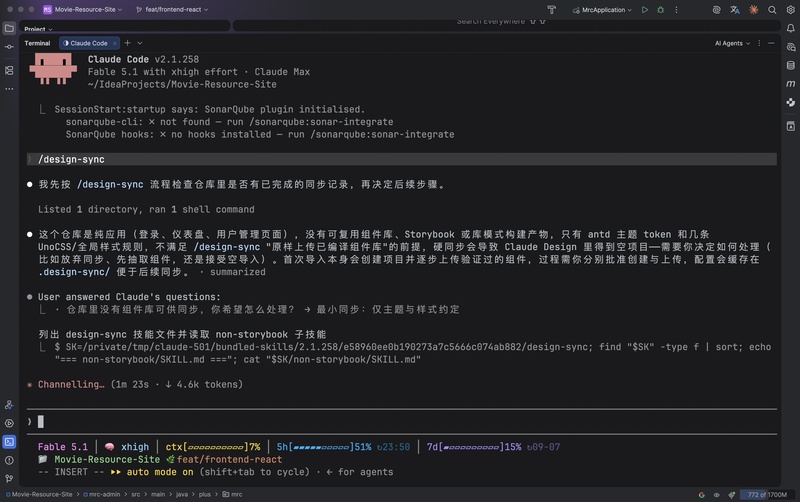Image resolution: width=800 pixels, height=502 pixels.
Task: Switch to the Claude Code tab
Action: [89, 43]
